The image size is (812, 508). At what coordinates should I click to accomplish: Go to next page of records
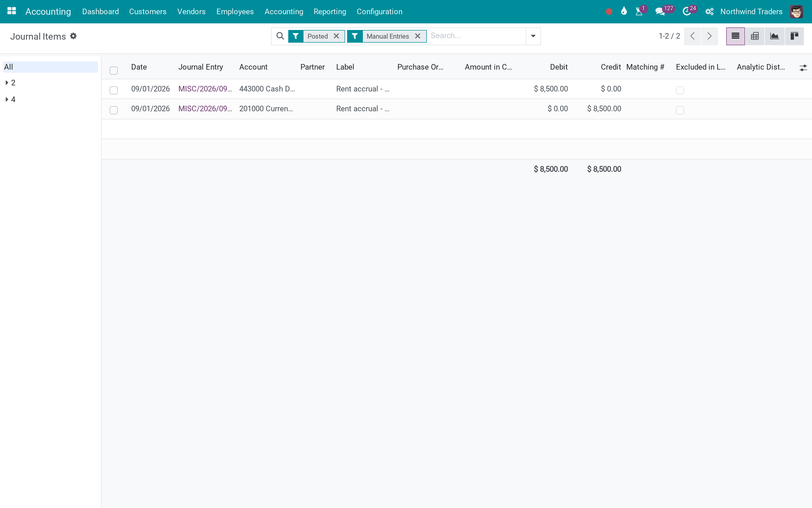[709, 36]
